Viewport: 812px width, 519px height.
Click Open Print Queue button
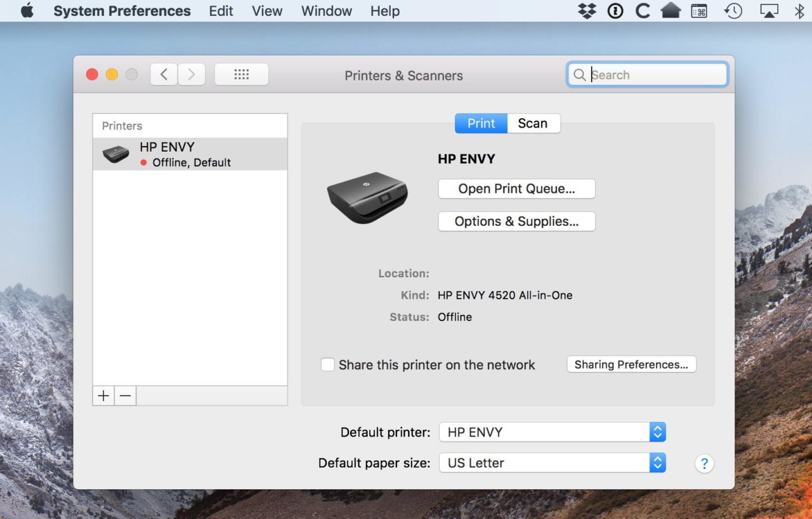(x=516, y=188)
